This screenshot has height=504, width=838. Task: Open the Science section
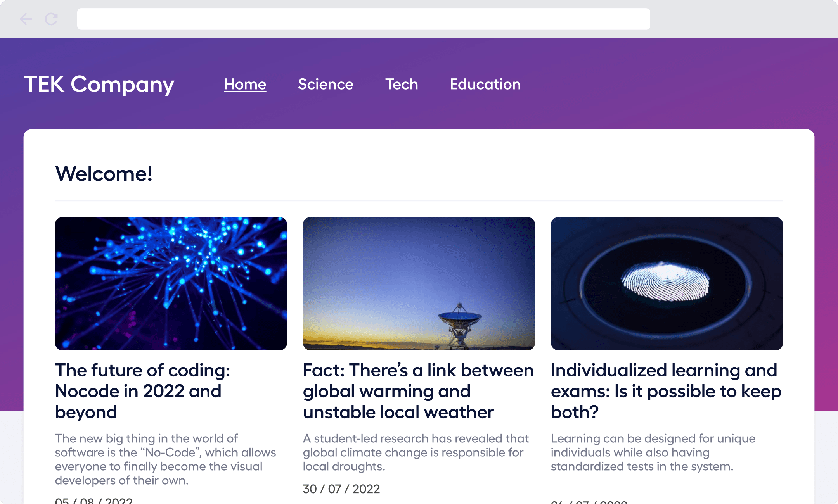point(326,85)
